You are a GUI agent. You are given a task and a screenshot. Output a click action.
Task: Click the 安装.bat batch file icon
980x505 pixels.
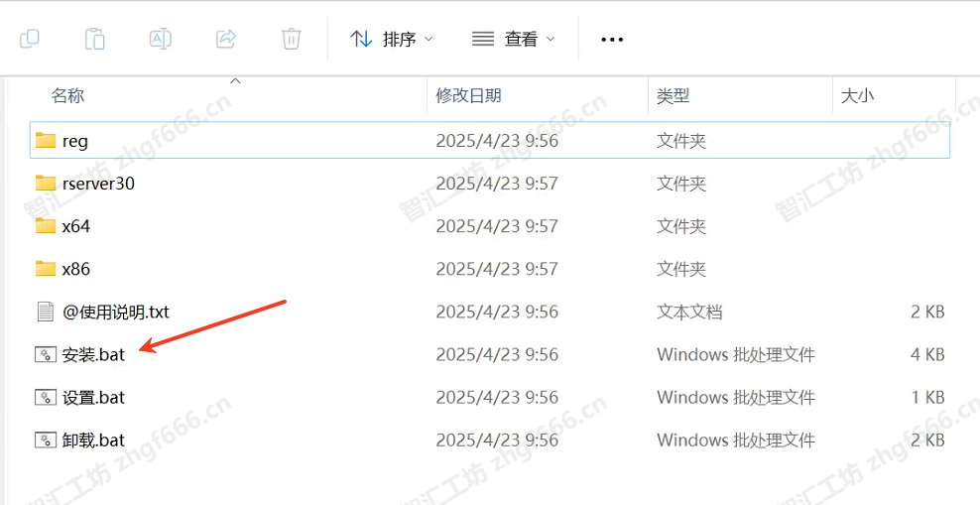46,354
